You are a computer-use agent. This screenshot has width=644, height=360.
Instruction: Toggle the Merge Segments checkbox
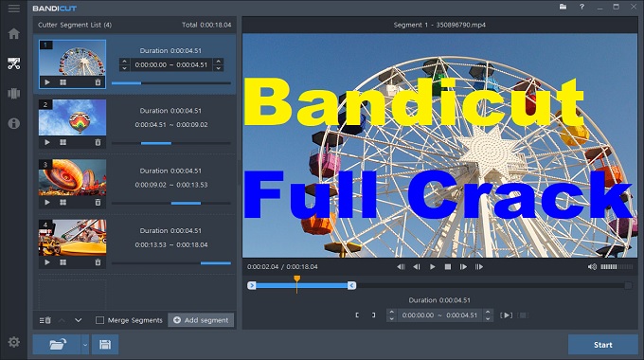[99, 320]
